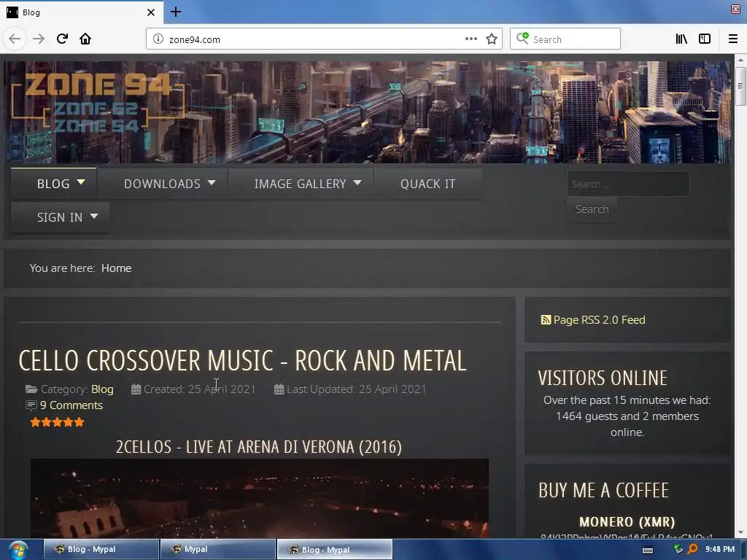
Task: Expand the SIGN IN dropdown arrow
Action: point(94,216)
